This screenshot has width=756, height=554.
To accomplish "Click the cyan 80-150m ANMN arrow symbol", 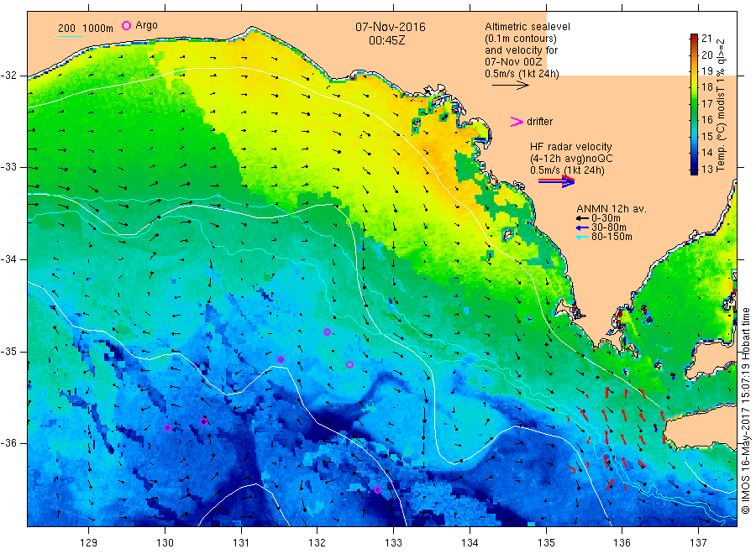I will (x=582, y=237).
